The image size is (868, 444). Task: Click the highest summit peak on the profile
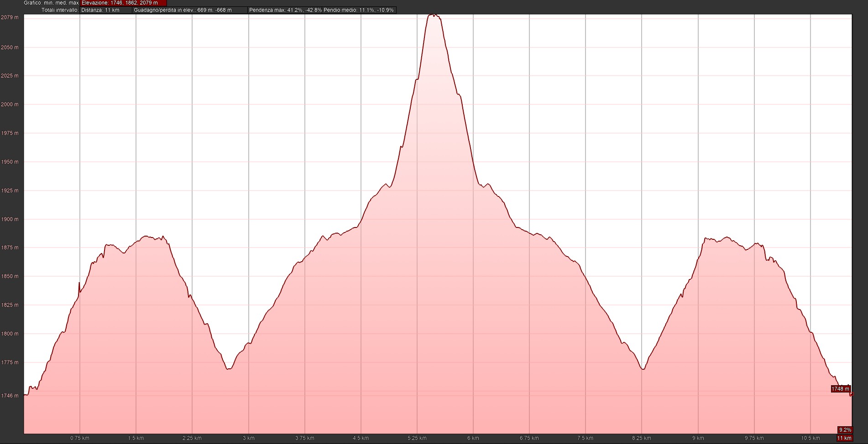tap(433, 15)
